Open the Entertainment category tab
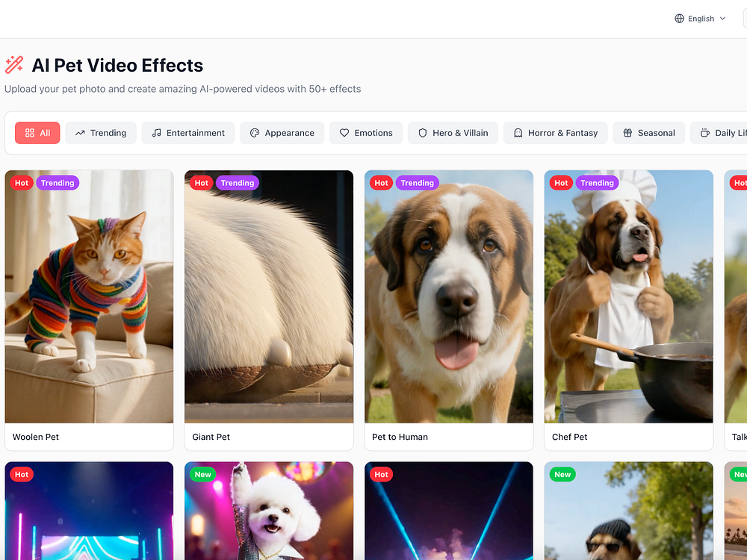 coord(187,133)
